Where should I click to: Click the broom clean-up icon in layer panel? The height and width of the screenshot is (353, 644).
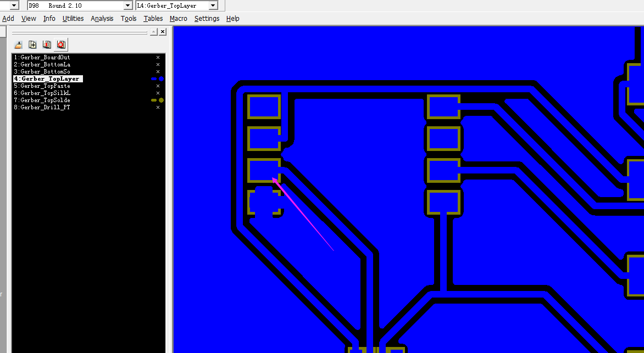click(x=19, y=44)
